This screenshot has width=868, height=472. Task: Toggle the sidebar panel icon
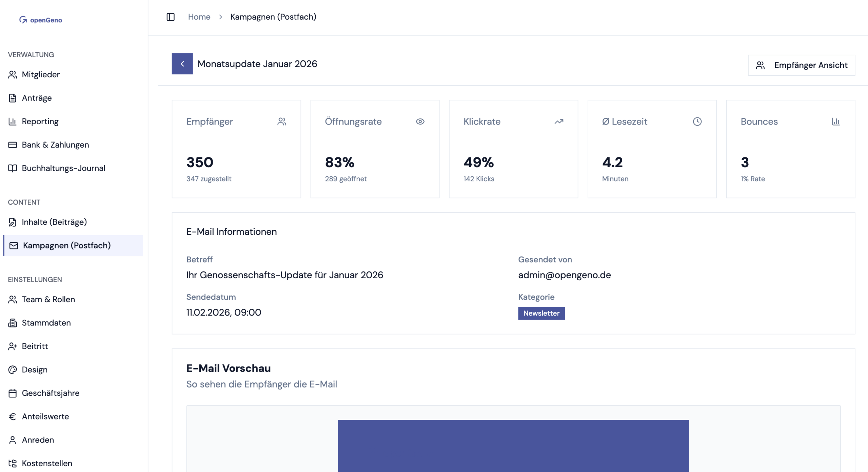click(171, 17)
